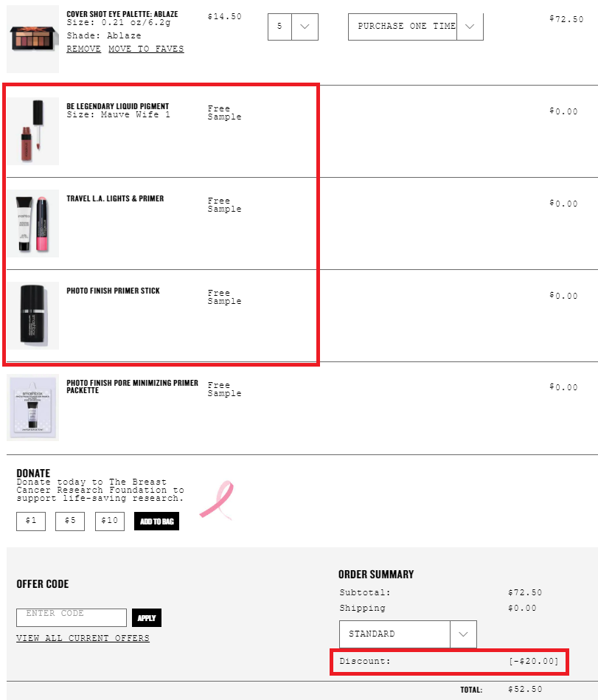Expand the quantity dropdown arrow
The width and height of the screenshot is (598, 700).
point(305,27)
